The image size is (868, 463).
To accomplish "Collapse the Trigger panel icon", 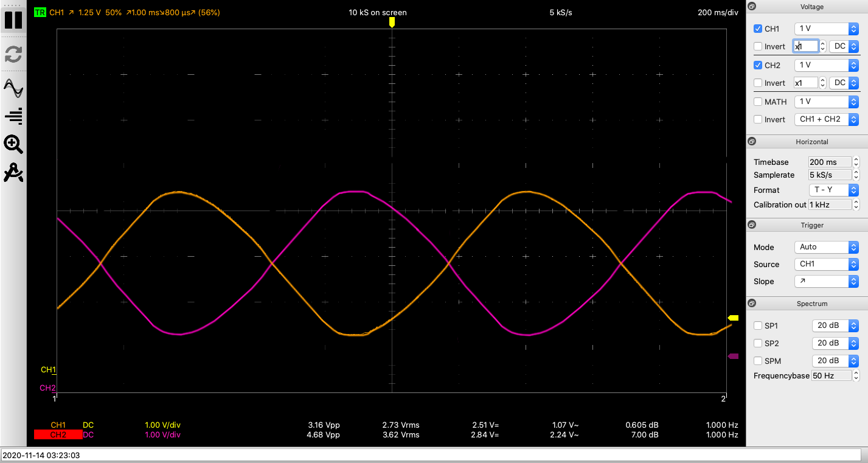I will pyautogui.click(x=752, y=225).
